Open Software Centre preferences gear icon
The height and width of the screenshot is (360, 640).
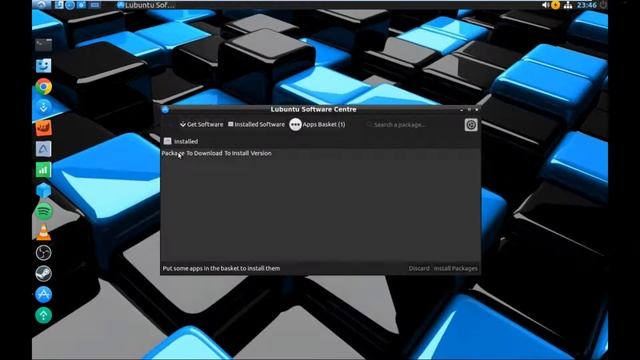[471, 125]
